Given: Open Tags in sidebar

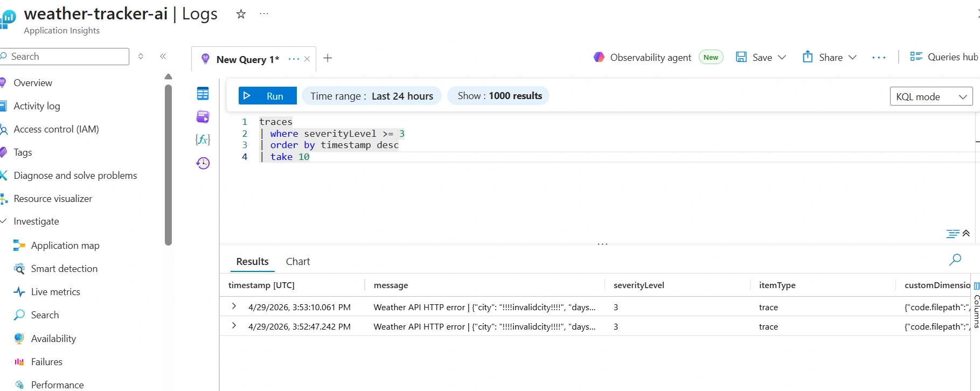Looking at the screenshot, I should 22,152.
